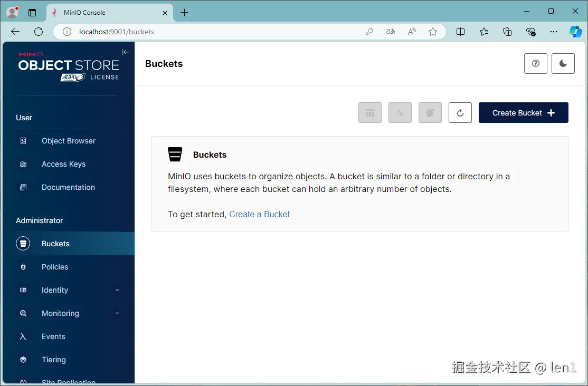The image size is (588, 386).
Task: Click the Create Bucket button
Action: (523, 112)
